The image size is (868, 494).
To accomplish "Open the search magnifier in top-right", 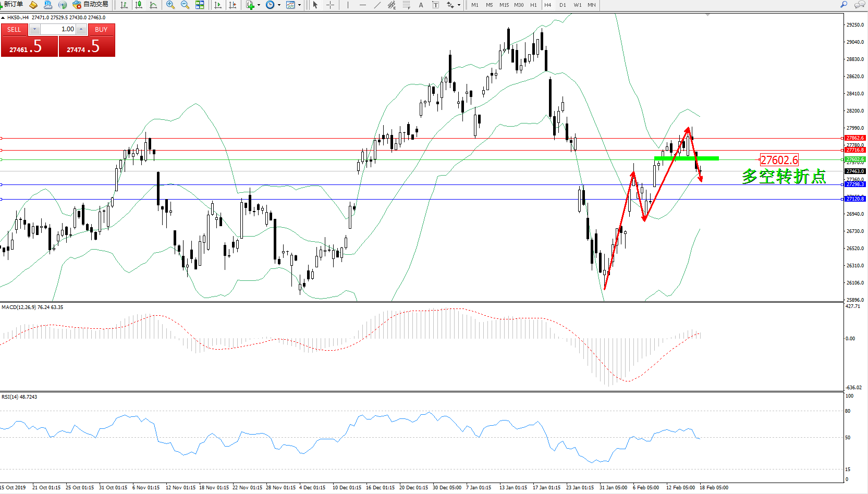I will [x=844, y=5].
